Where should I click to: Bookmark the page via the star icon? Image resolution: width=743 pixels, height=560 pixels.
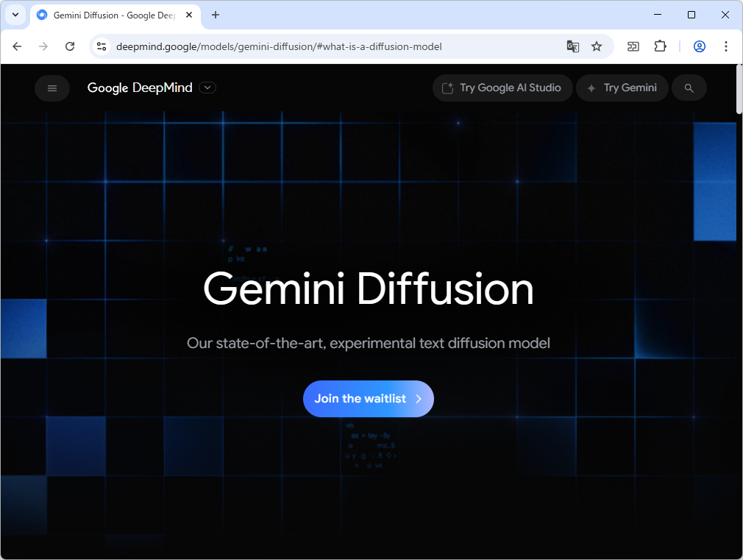tap(597, 46)
